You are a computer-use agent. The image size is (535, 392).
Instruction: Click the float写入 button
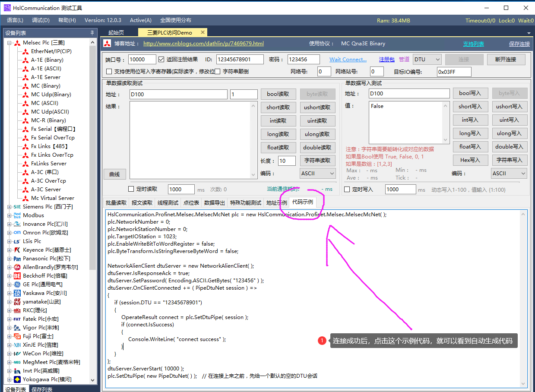tap(470, 147)
